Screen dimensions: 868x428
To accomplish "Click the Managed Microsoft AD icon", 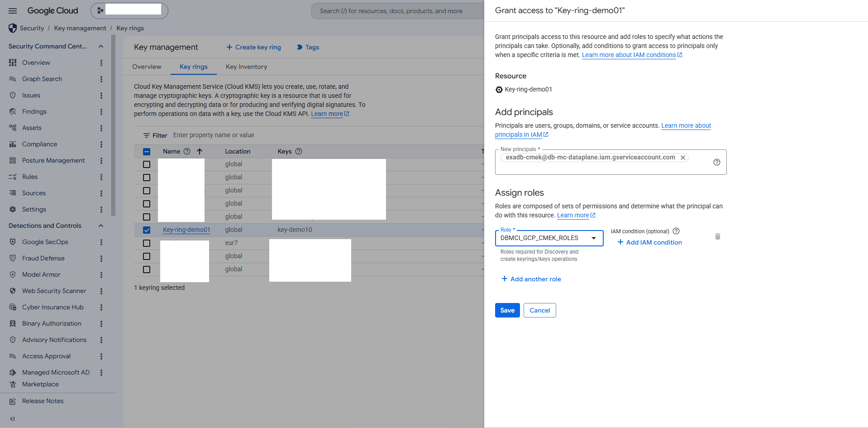I will click(x=13, y=372).
